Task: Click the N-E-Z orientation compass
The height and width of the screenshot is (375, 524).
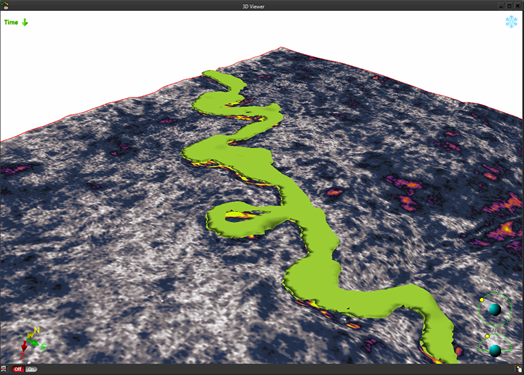Action: [x=32, y=343]
